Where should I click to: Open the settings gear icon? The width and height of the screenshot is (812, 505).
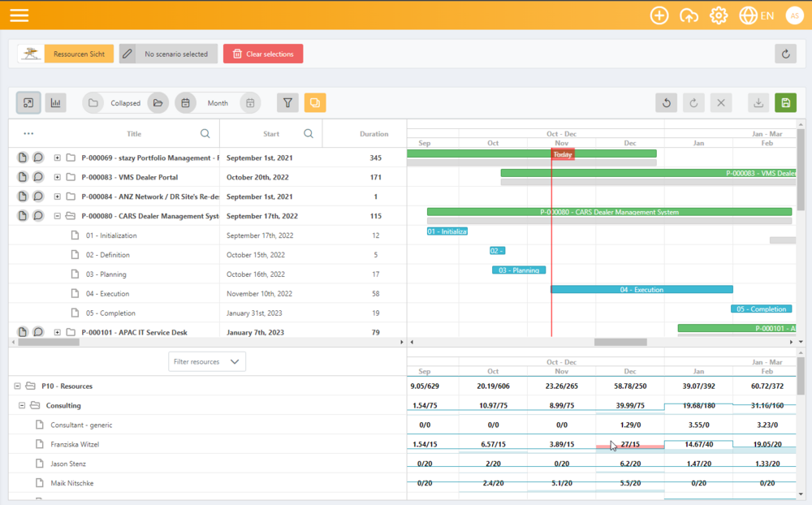719,15
